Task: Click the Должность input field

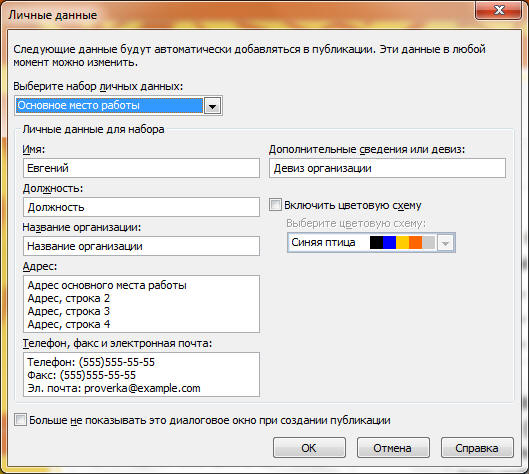Action: point(141,207)
